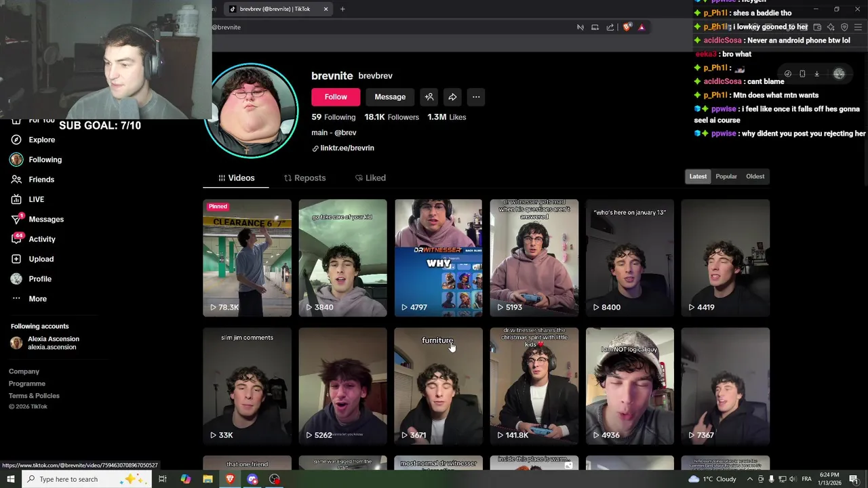The image size is (868, 488).
Task: Open Alexia Ascension followed account
Action: coord(45,343)
